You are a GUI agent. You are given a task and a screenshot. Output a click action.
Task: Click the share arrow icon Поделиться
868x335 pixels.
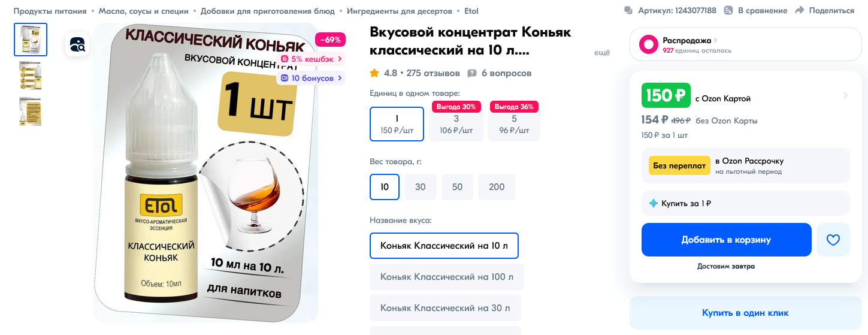coord(799,10)
